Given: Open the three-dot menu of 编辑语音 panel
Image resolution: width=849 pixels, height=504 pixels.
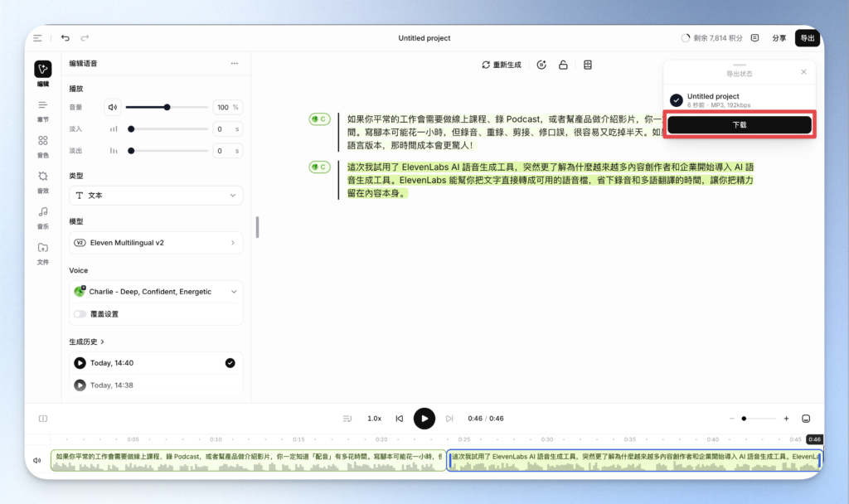Looking at the screenshot, I should point(235,63).
